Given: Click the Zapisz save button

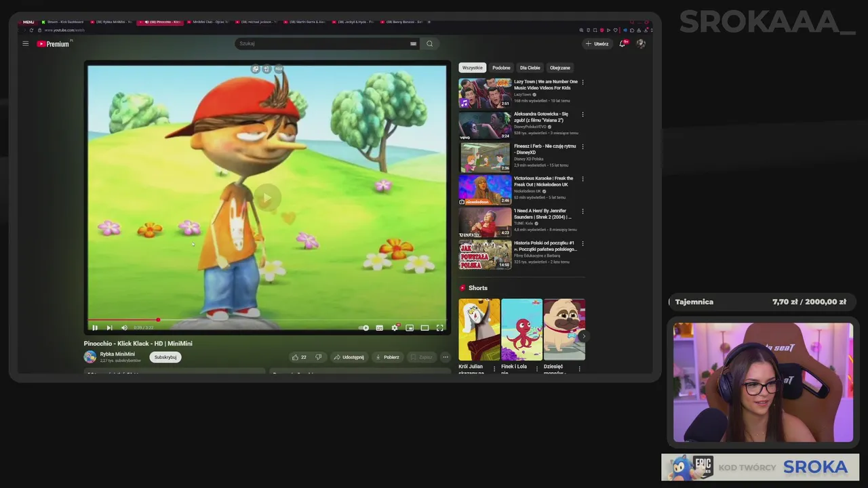Looking at the screenshot, I should coord(420,357).
